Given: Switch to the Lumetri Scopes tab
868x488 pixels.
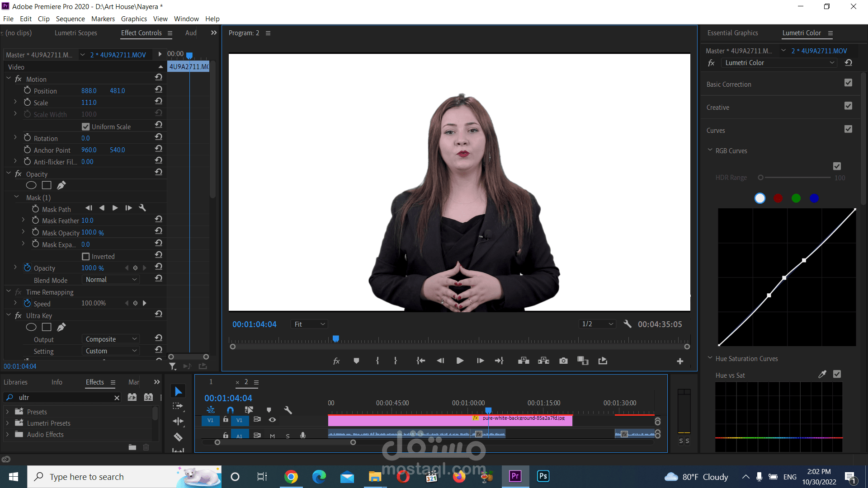Looking at the screenshot, I should tap(75, 33).
